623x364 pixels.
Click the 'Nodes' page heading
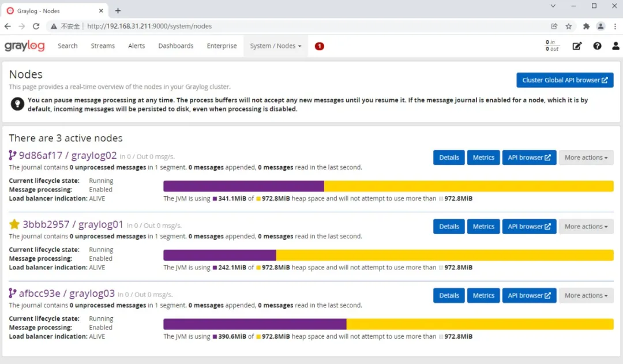[26, 74]
